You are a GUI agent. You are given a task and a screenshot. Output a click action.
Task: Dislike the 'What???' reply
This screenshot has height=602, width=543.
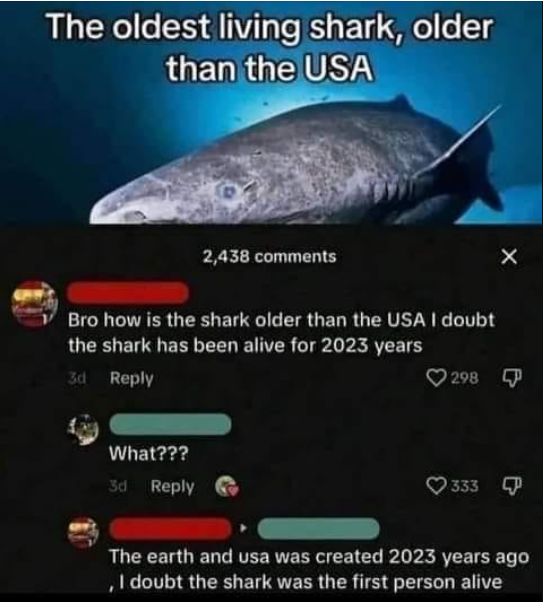[x=512, y=486]
